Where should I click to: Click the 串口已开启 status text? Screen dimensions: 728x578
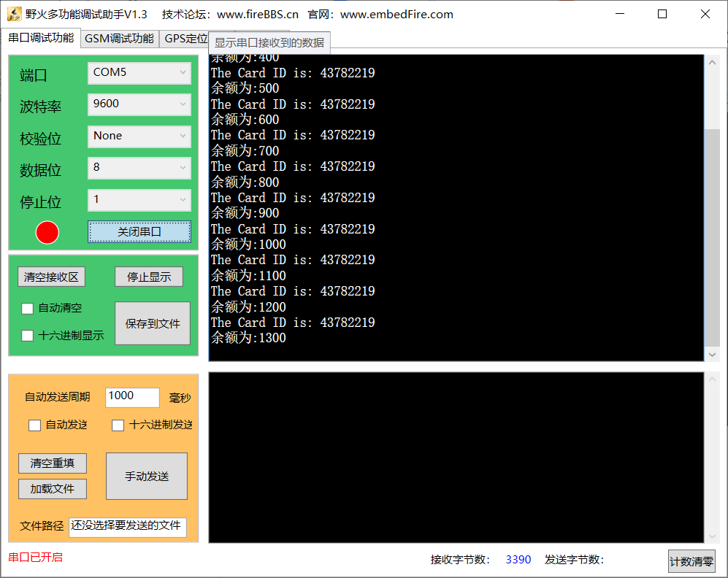(x=35, y=557)
